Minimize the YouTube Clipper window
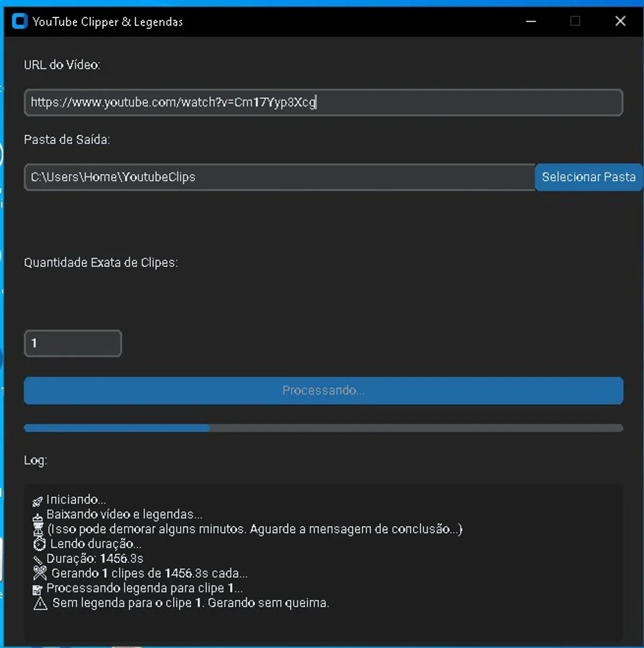644x648 pixels. point(531,21)
